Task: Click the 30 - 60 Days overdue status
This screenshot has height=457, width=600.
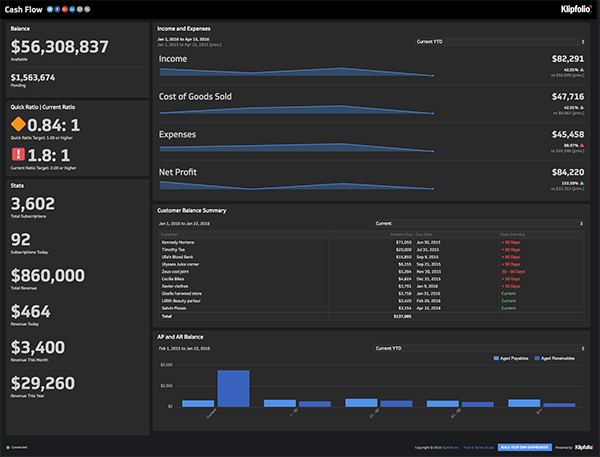Action: [x=513, y=272]
